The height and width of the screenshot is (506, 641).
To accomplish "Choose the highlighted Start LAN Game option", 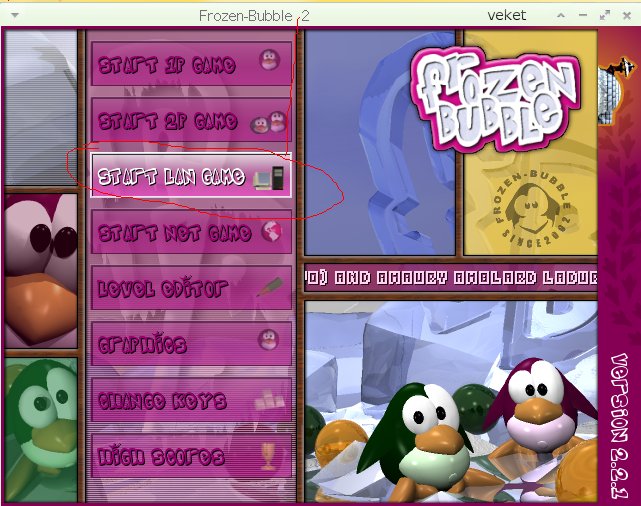I will click(x=191, y=176).
